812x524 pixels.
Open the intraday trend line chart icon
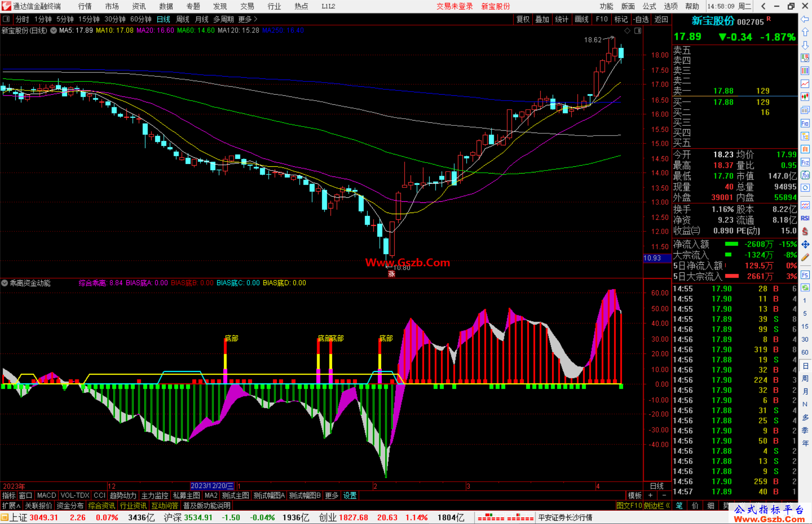805,84
